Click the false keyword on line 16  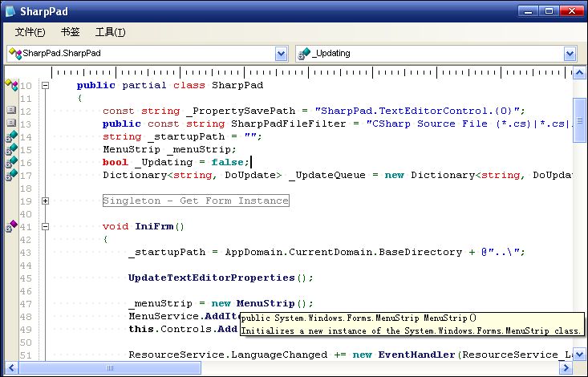coord(228,162)
